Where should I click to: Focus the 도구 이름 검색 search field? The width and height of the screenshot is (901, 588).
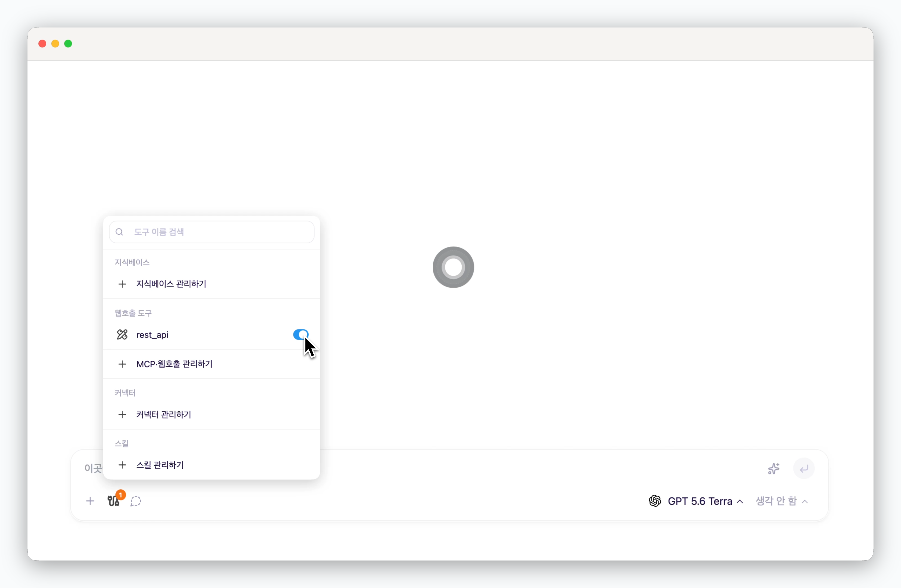coord(212,232)
